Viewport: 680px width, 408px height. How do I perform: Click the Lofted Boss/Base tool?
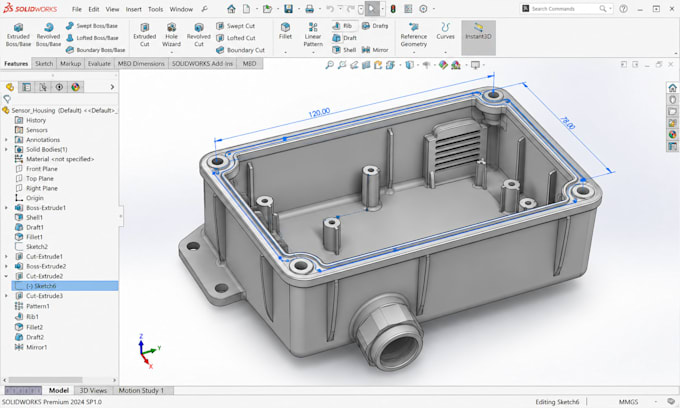pos(92,38)
